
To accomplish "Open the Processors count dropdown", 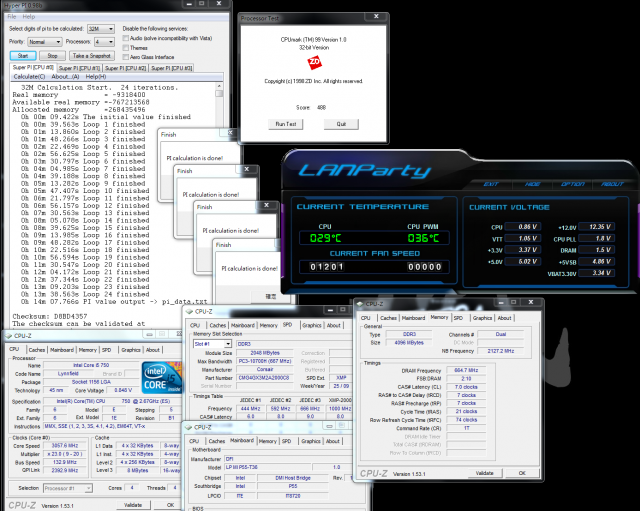I will point(104,42).
